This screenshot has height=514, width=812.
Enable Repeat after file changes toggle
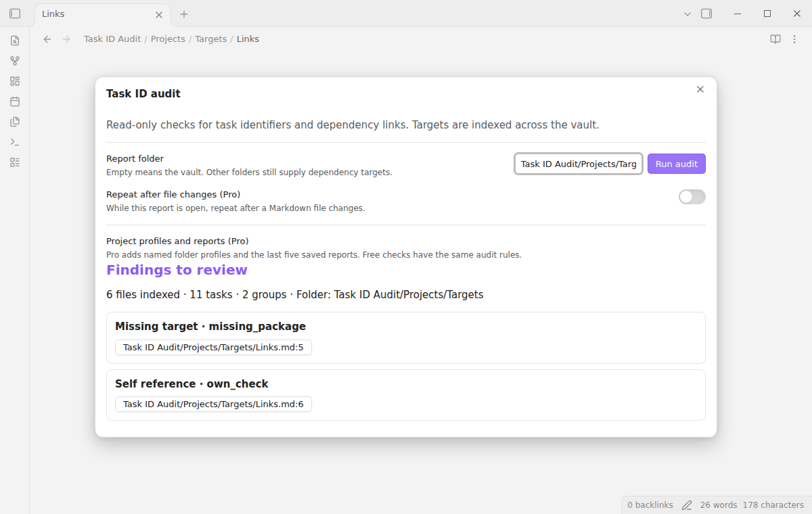click(x=692, y=197)
